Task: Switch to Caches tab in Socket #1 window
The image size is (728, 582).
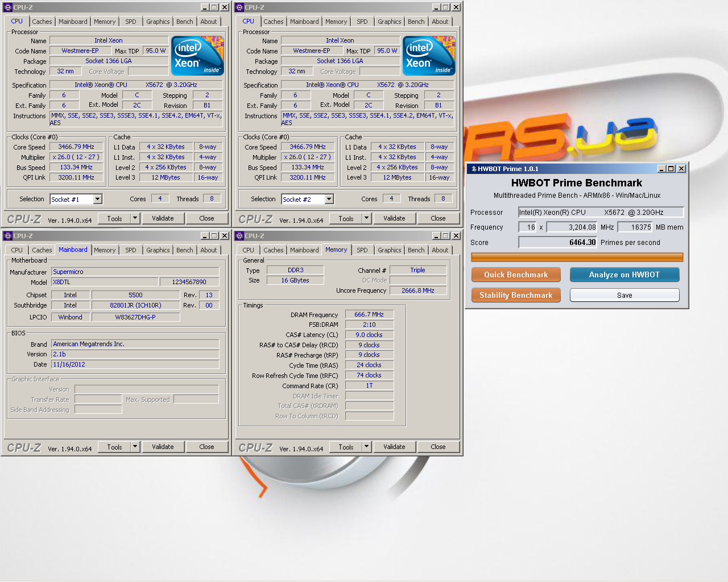Action: (x=42, y=22)
